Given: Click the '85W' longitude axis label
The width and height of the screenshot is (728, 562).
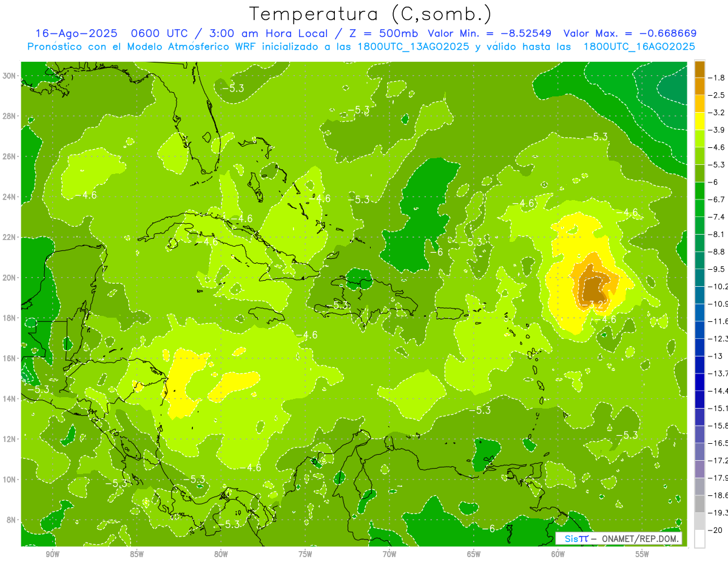Looking at the screenshot, I should [136, 554].
